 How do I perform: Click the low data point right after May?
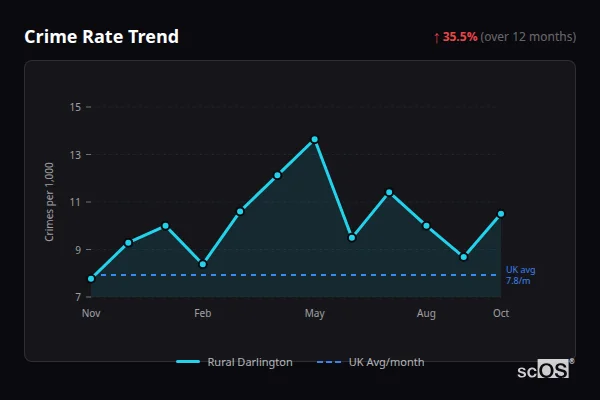click(352, 238)
